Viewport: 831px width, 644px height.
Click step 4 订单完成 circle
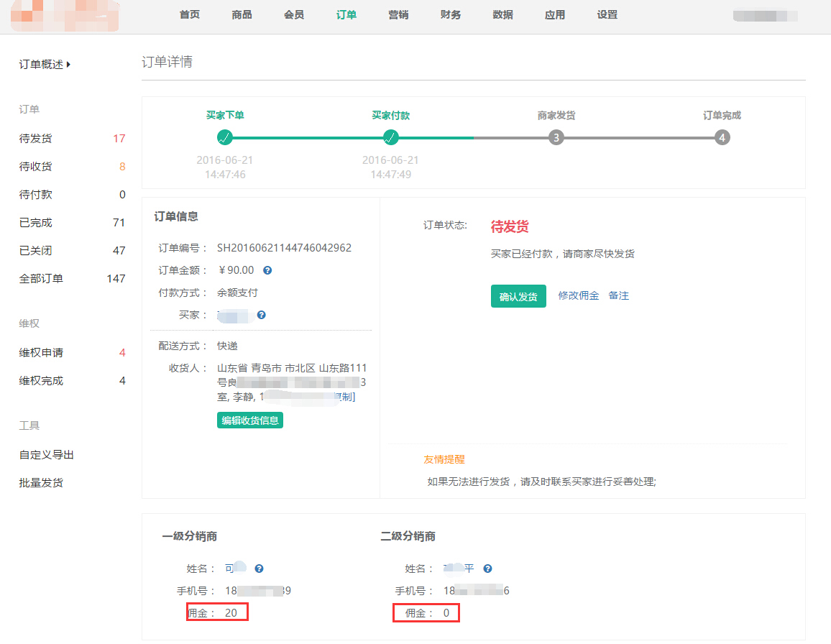coord(722,137)
